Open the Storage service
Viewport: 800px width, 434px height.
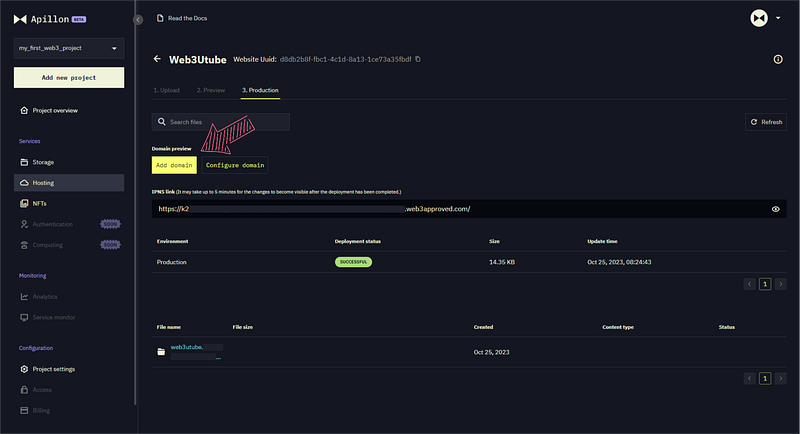43,162
